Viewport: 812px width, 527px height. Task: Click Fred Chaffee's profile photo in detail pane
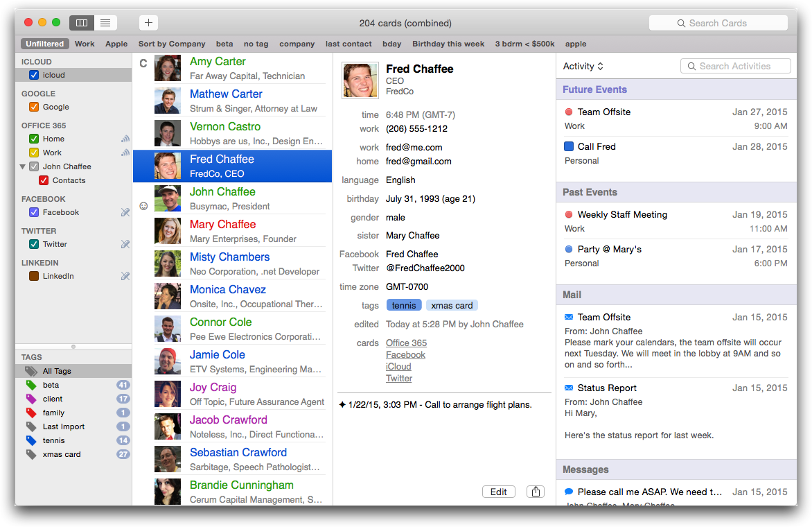(x=360, y=80)
